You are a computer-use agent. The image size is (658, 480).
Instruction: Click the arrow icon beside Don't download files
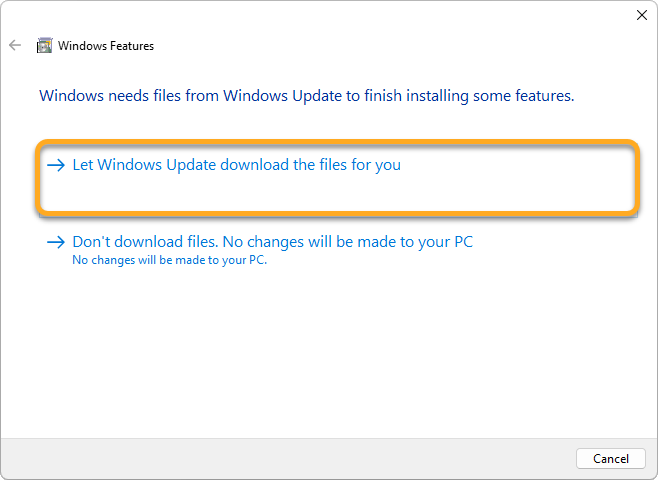click(x=57, y=243)
